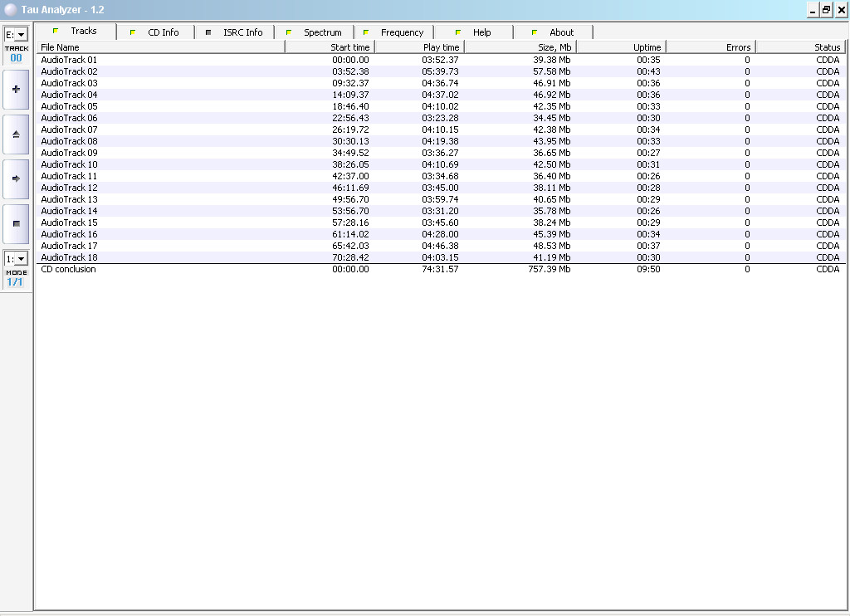Select the AudioTrack 16 row
Viewport: 850px width, 616px height.
click(x=441, y=235)
